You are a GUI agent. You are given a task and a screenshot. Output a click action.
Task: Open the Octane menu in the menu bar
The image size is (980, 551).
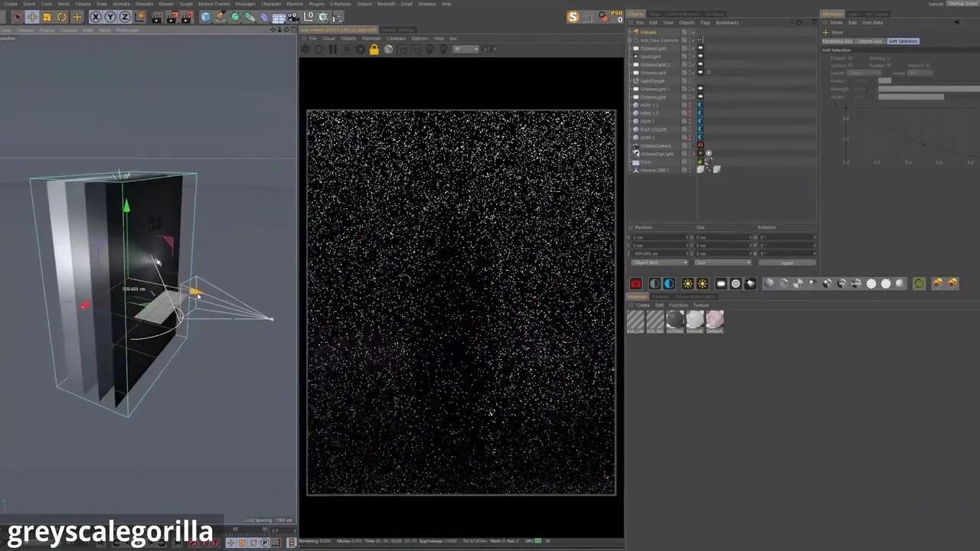coord(364,4)
